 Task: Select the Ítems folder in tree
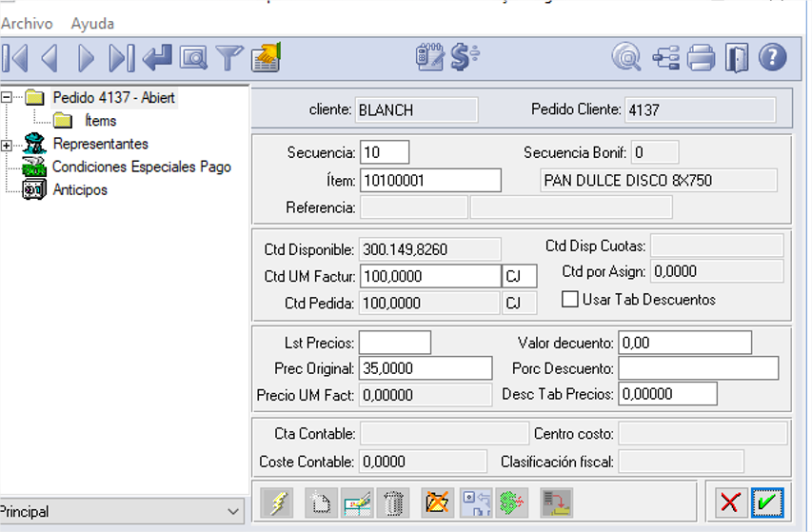[x=101, y=121]
